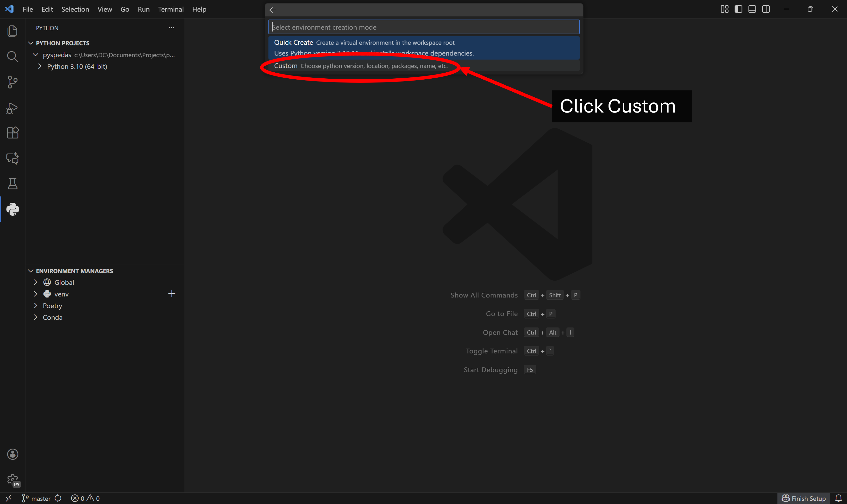Toggle the bottom Panel
Image resolution: width=847 pixels, height=504 pixels.
click(x=752, y=9)
